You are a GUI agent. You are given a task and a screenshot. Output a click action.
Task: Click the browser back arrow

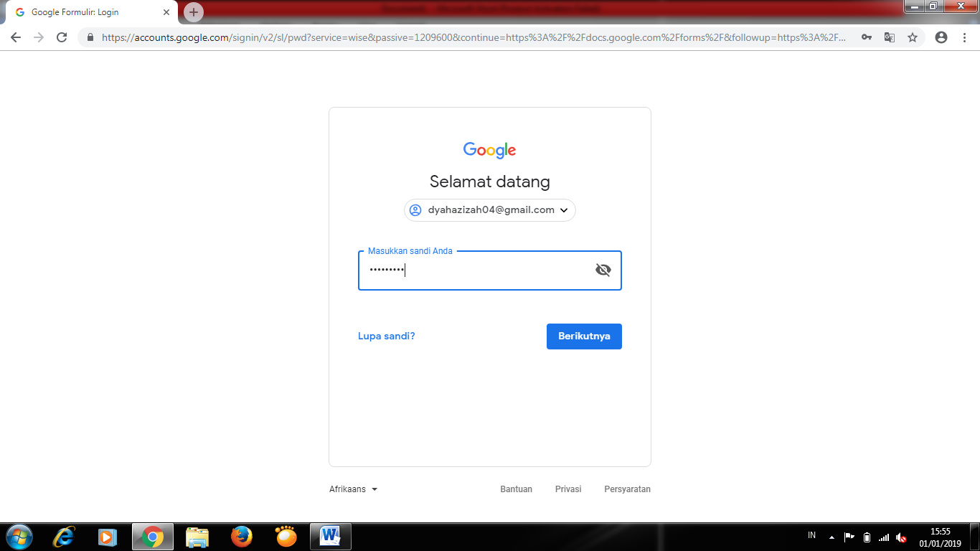click(x=16, y=37)
